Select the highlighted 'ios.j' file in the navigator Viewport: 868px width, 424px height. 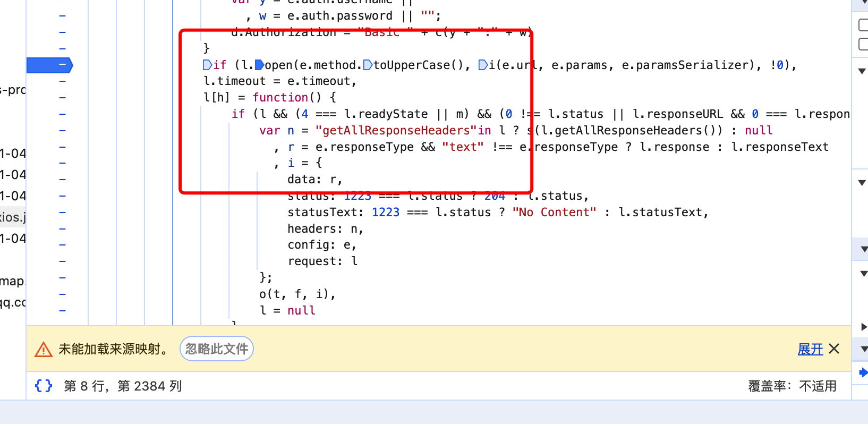pos(13,217)
